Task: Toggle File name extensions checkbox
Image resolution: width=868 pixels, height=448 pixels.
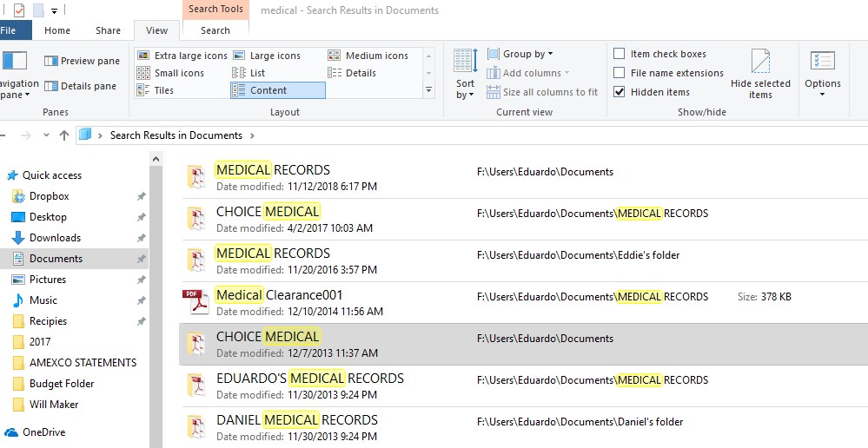Action: click(x=620, y=73)
